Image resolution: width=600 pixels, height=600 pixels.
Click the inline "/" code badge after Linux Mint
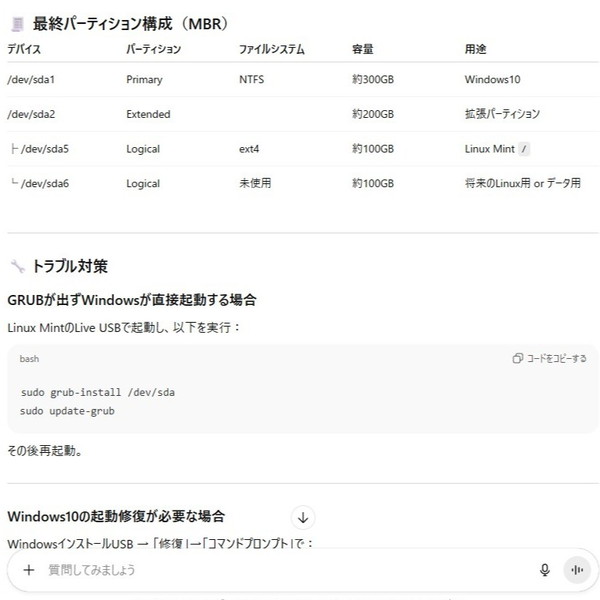click(525, 149)
